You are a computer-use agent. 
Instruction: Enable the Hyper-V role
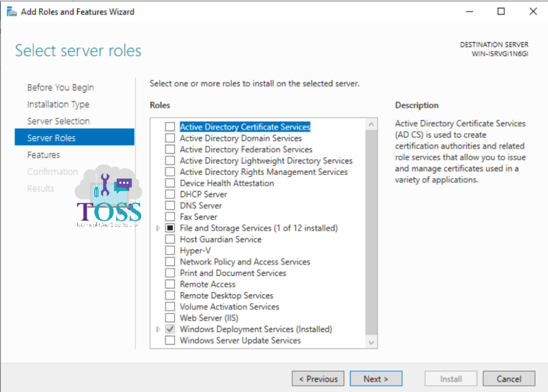[x=170, y=250]
